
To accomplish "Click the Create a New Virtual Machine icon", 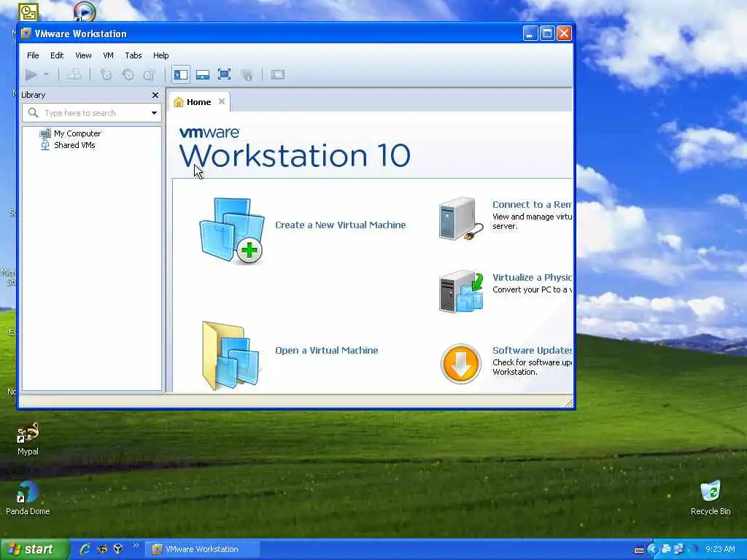I will click(x=231, y=230).
